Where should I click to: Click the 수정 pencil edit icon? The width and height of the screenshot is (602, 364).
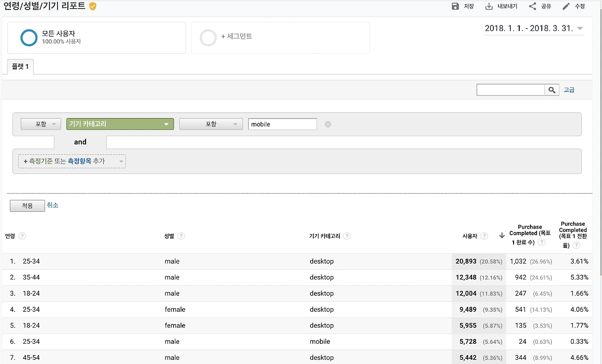[566, 6]
